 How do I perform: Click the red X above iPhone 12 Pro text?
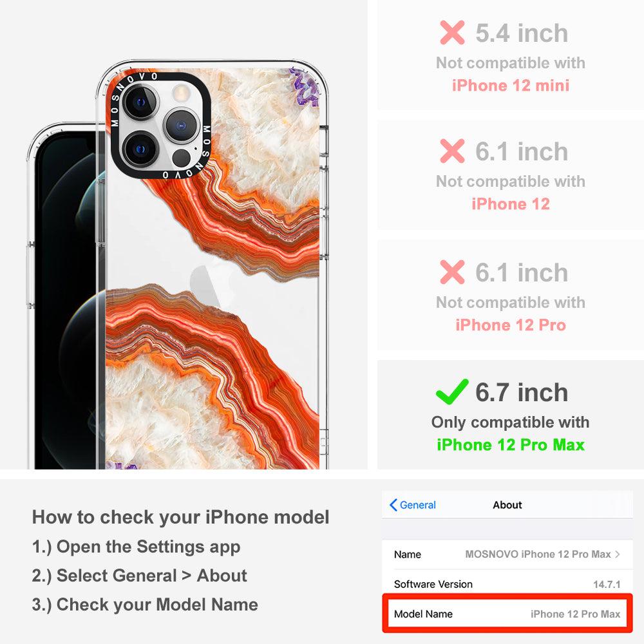click(x=452, y=272)
